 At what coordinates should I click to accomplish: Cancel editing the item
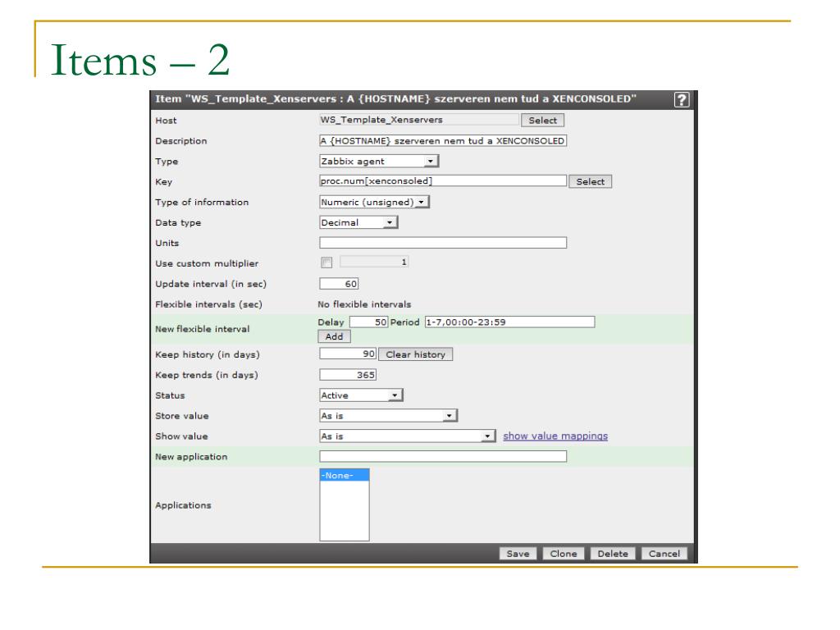point(664,554)
